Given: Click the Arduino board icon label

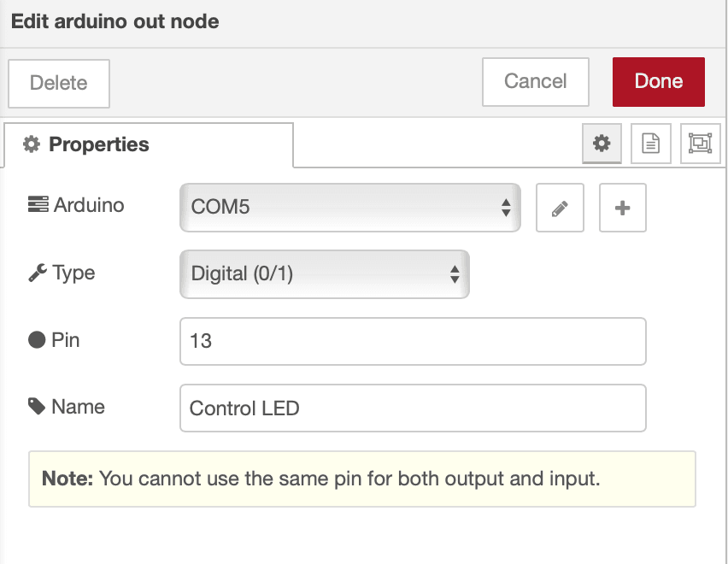Looking at the screenshot, I should click(x=38, y=205).
